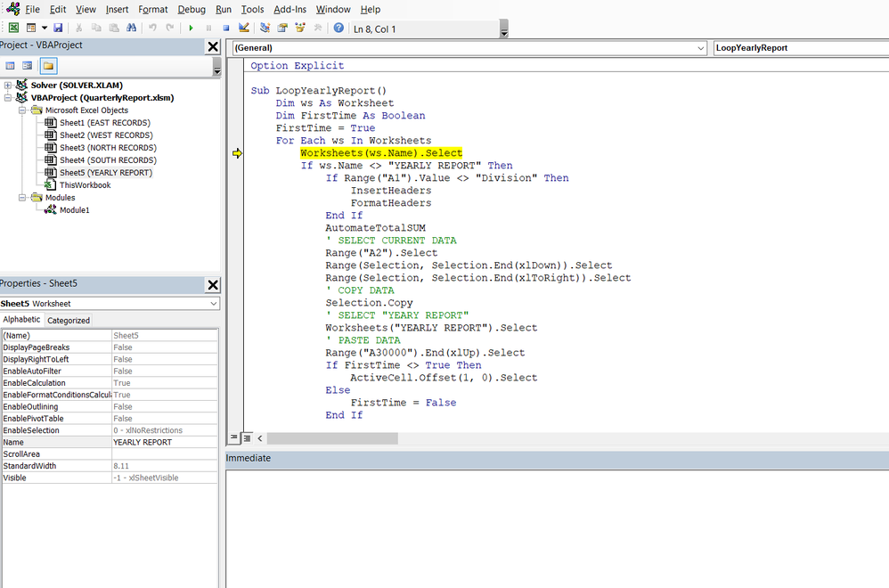Open the Object Browser icon
Screen dimensions: 889x588
(x=299, y=29)
